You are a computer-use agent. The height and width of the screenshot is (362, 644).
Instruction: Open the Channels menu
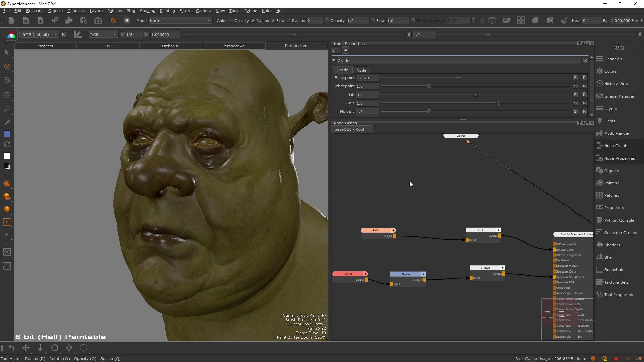pos(76,11)
